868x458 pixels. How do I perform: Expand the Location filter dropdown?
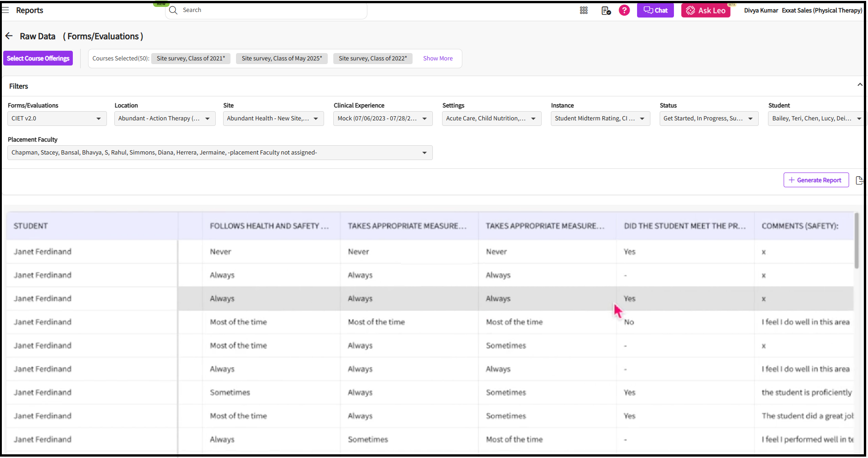(165, 119)
